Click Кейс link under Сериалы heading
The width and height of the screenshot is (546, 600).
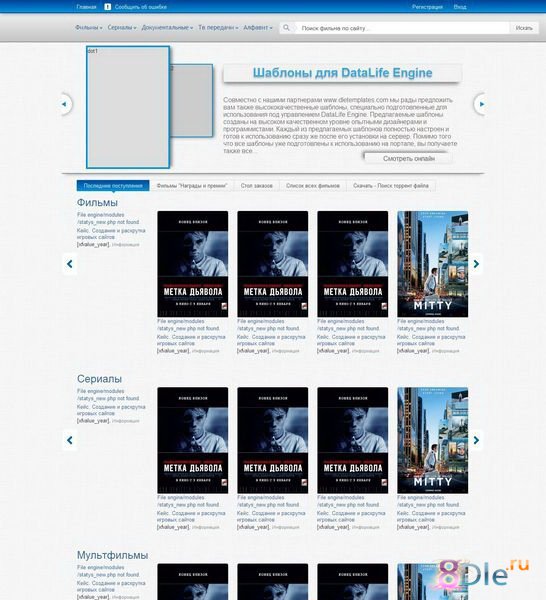(x=111, y=410)
